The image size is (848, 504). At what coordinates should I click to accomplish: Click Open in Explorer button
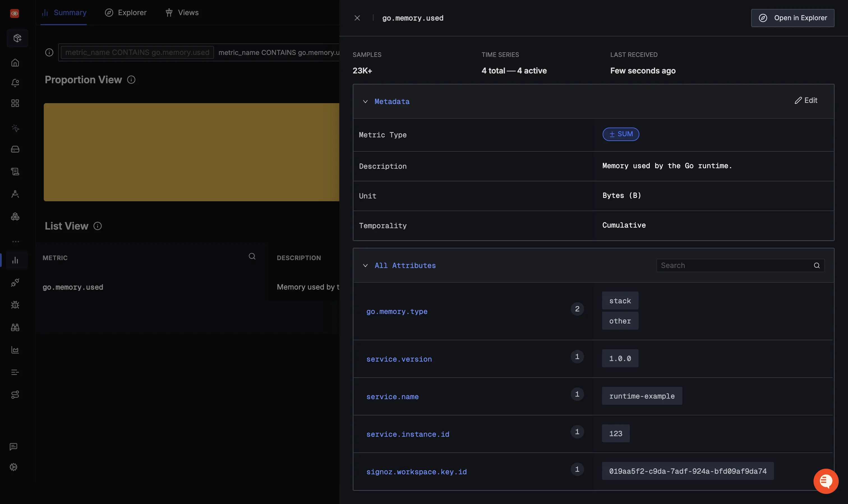click(x=792, y=18)
